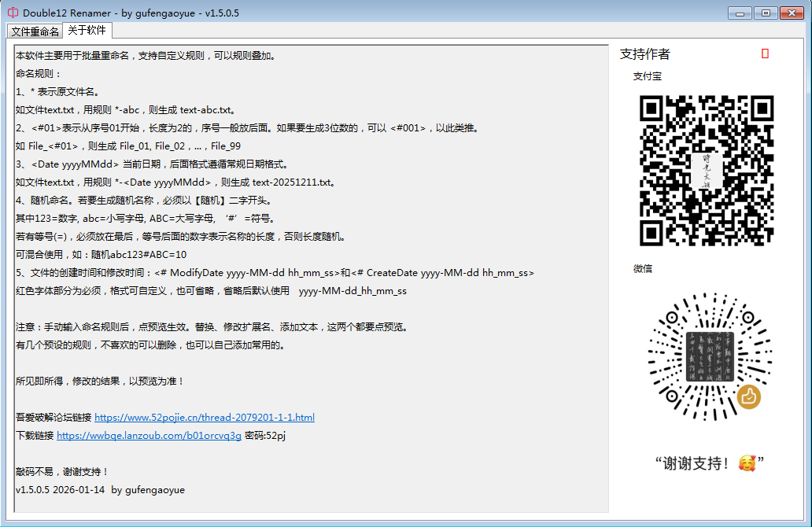Viewport: 812px width, 527px height.
Task: Switch to the 文件重命名 tab
Action: pyautogui.click(x=35, y=31)
